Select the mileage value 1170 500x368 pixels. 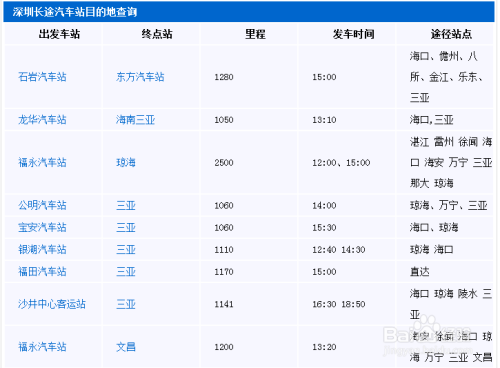click(x=224, y=272)
